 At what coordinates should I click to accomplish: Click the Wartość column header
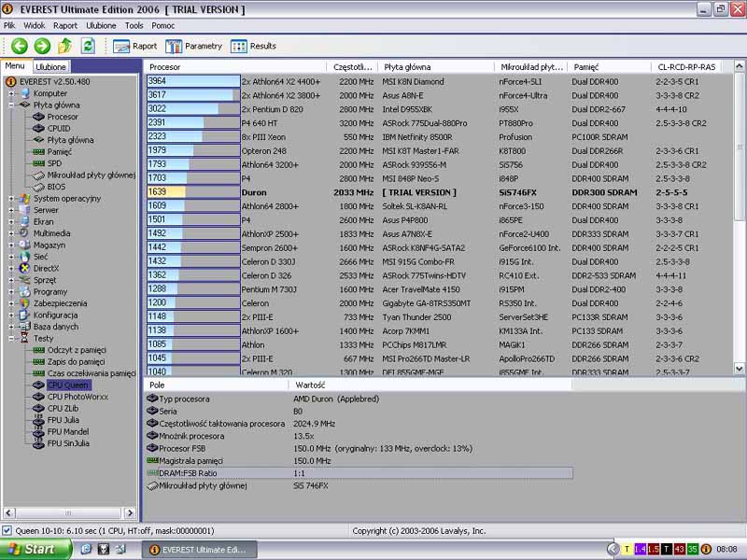click(x=430, y=385)
